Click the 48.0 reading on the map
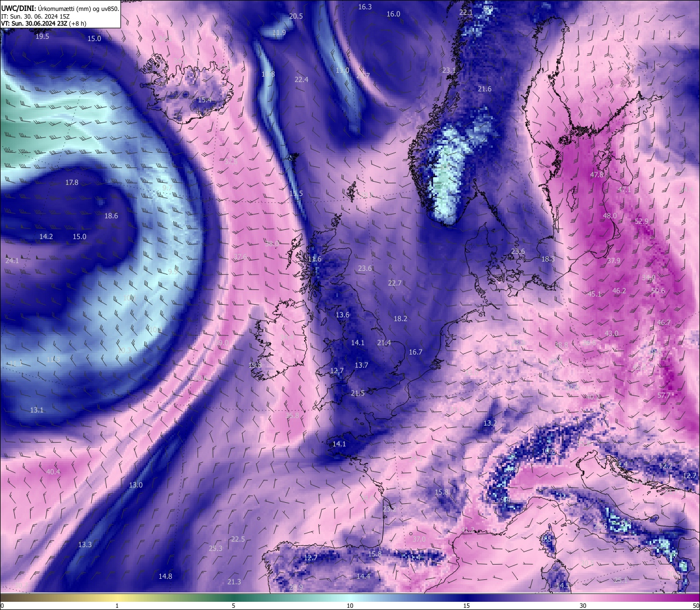This screenshot has width=700, height=610. [610, 216]
